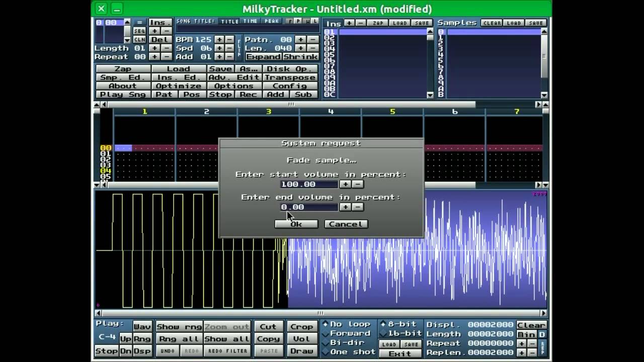
Task: Open the Config screen
Action: 290,86
